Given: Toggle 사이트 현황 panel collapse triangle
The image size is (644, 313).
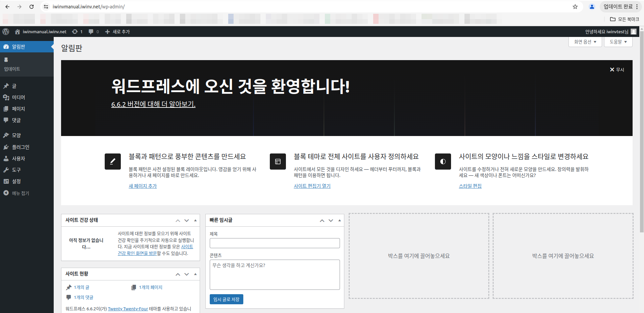Looking at the screenshot, I should (x=195, y=274).
